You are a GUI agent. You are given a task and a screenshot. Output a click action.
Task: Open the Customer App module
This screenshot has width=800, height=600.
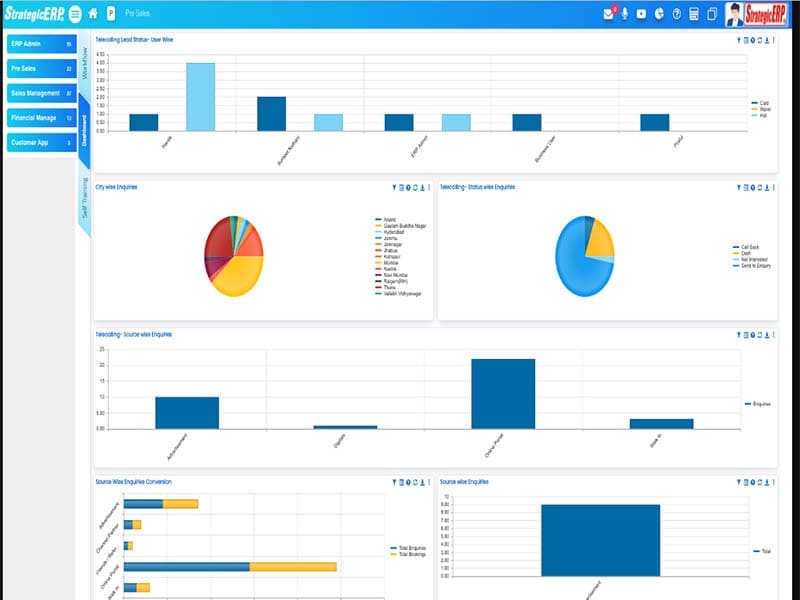pyautogui.click(x=40, y=143)
